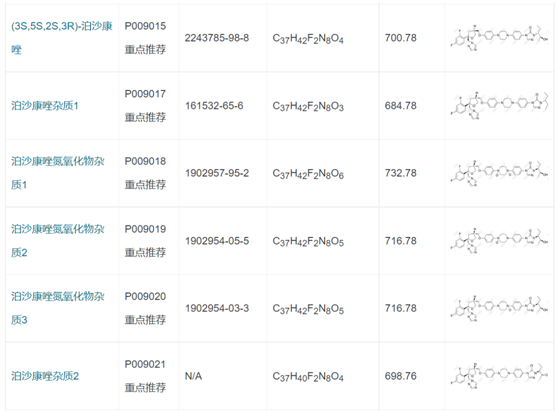Select CAS number 2243785-98-8
Viewport: 558px width, 413px height.
pyautogui.click(x=217, y=38)
